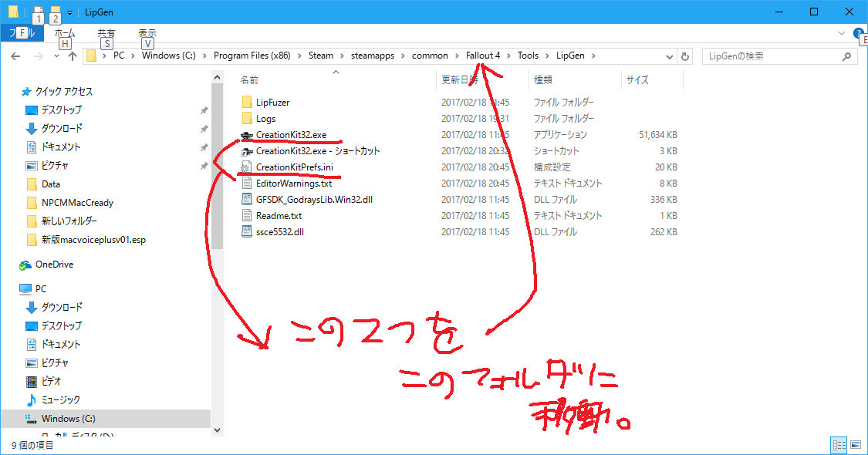Viewport: 868px width, 455px height.
Task: Select PC in the navigation pane
Action: click(40, 288)
